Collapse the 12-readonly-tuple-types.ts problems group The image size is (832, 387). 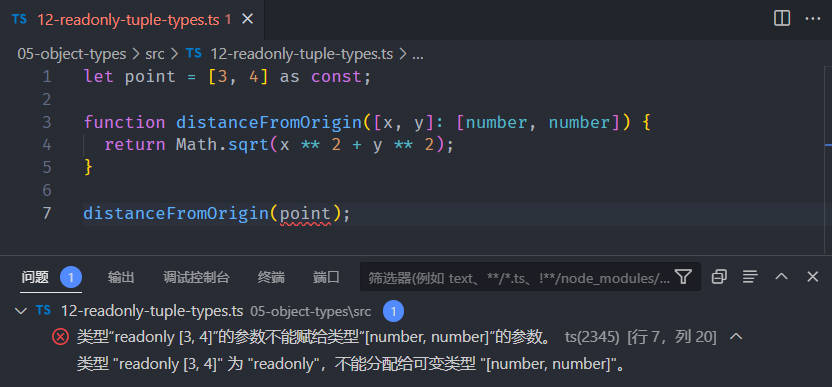[x=21, y=311]
